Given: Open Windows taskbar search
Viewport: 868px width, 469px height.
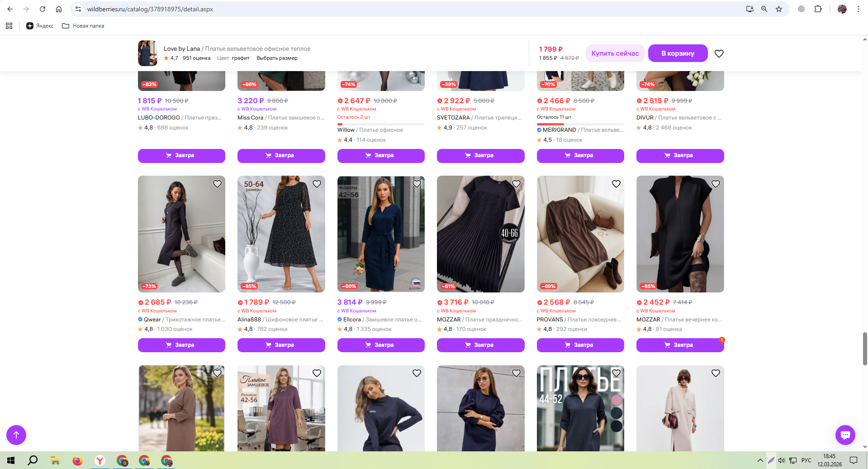Looking at the screenshot, I should coord(33,460).
